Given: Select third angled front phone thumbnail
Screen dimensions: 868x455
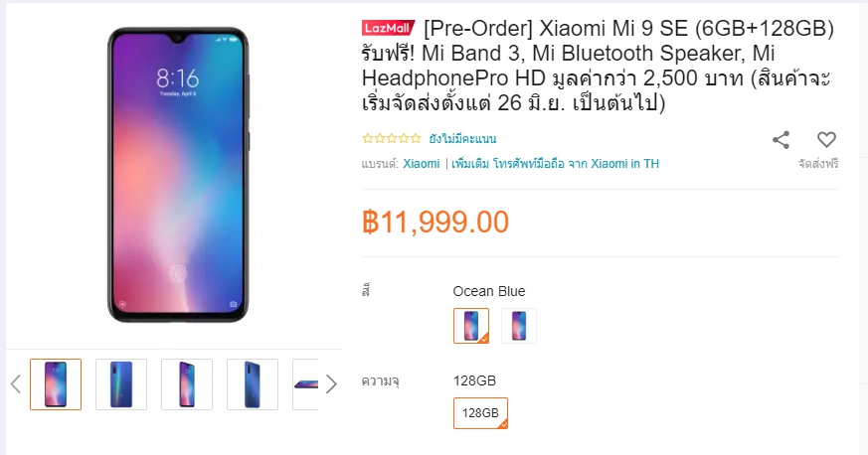Looking at the screenshot, I should click(x=187, y=384).
